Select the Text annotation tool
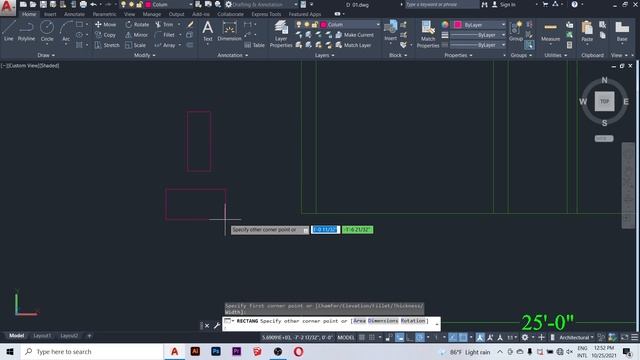 pos(207,31)
